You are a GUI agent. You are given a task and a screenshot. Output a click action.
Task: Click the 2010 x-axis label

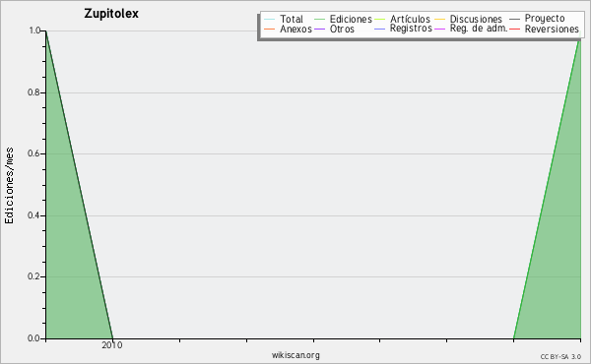(112, 345)
